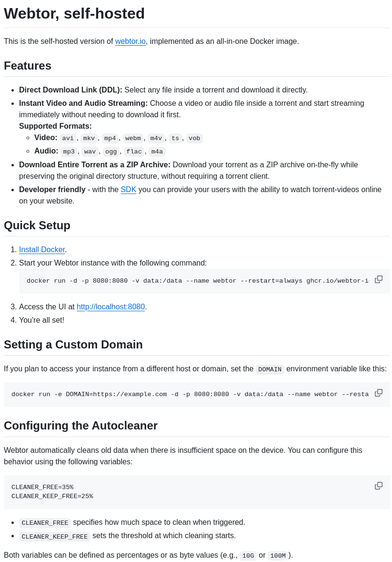Click the copy icon for the ZIP-free setup command
The image size is (392, 562).
[379, 279]
